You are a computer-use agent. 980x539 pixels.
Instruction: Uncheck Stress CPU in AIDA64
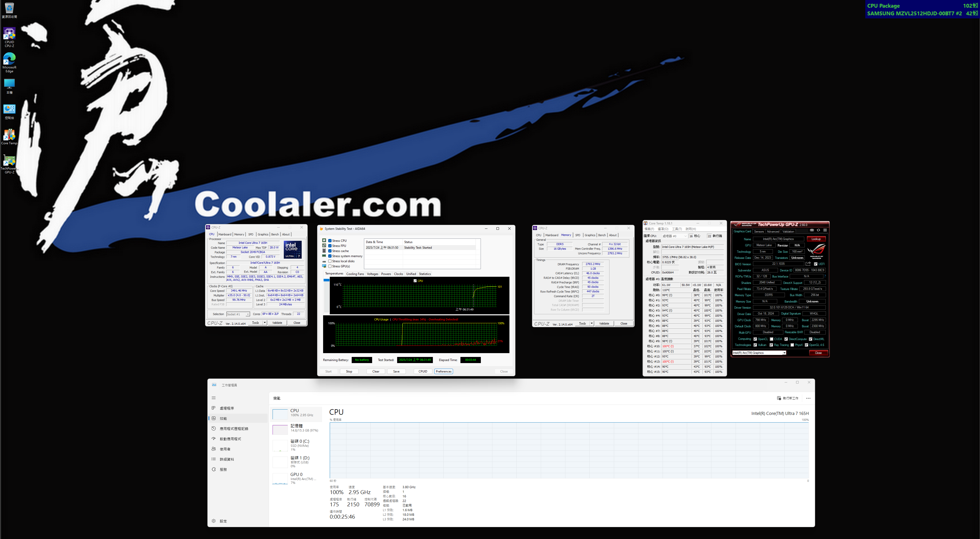pyautogui.click(x=330, y=241)
